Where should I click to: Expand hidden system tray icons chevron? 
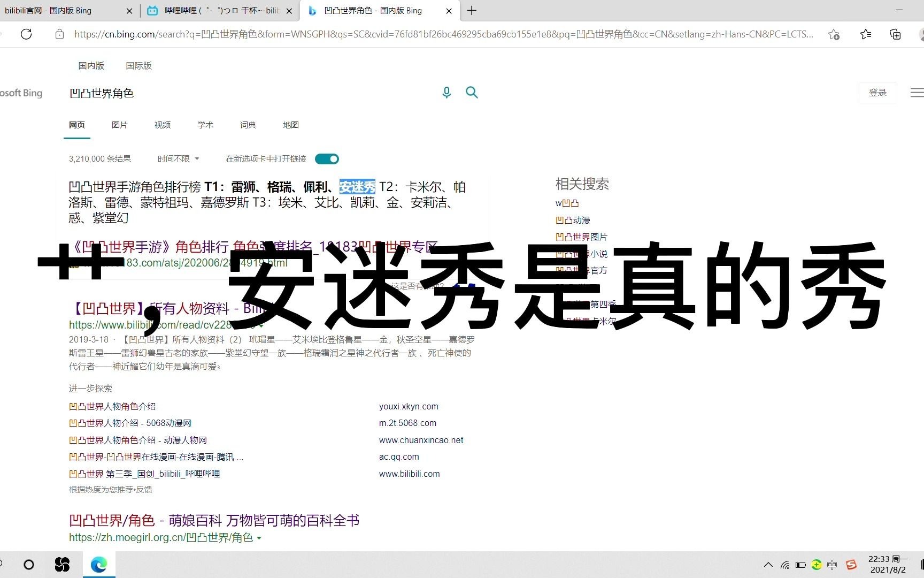click(x=768, y=565)
